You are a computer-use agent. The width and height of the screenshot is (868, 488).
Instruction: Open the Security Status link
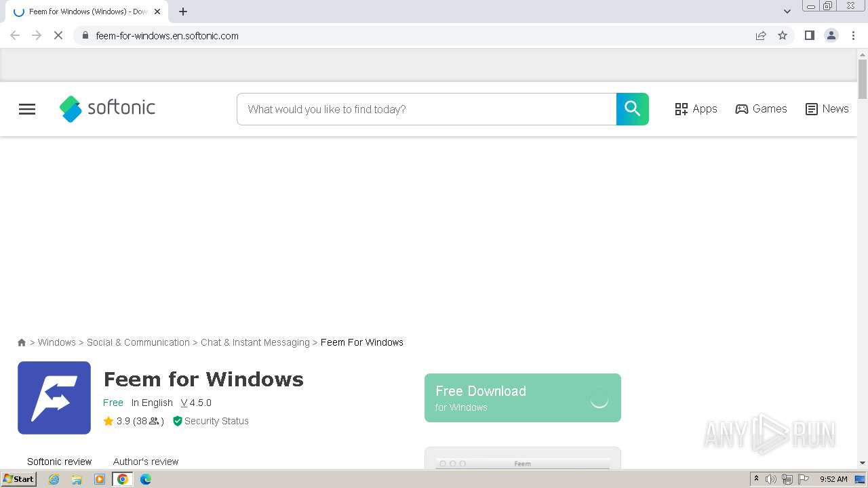point(211,421)
